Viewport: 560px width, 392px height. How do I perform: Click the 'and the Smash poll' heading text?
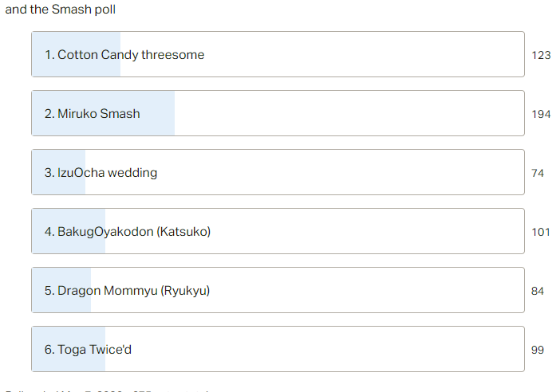[61, 10]
